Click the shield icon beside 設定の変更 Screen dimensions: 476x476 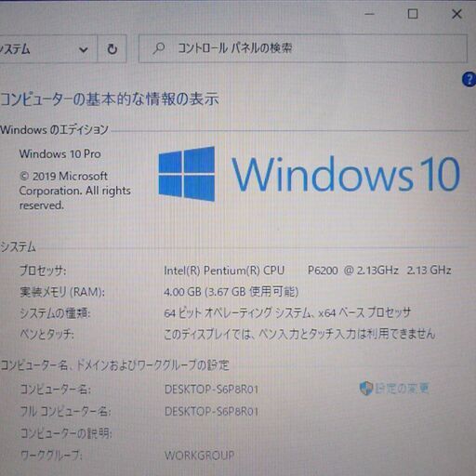point(365,388)
